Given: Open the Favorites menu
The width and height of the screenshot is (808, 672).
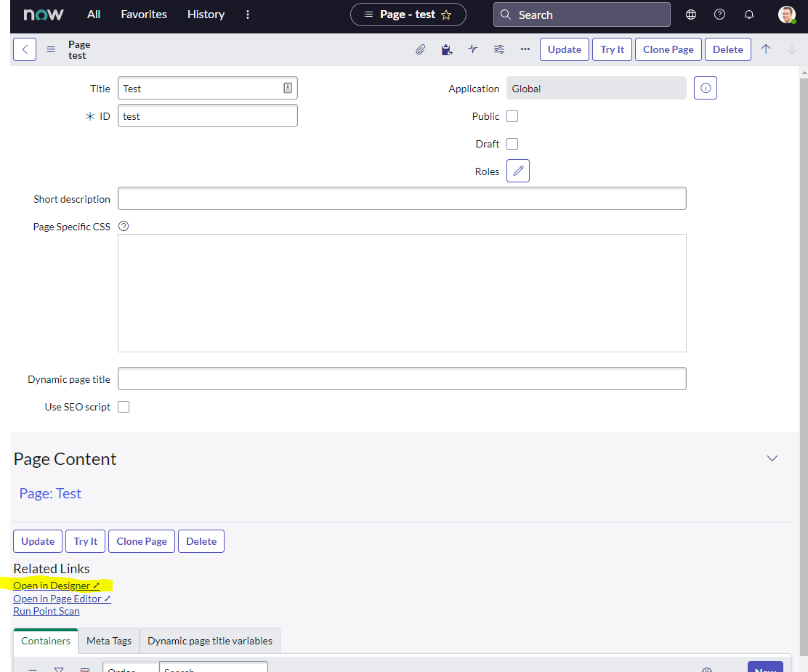Looking at the screenshot, I should click(143, 14).
